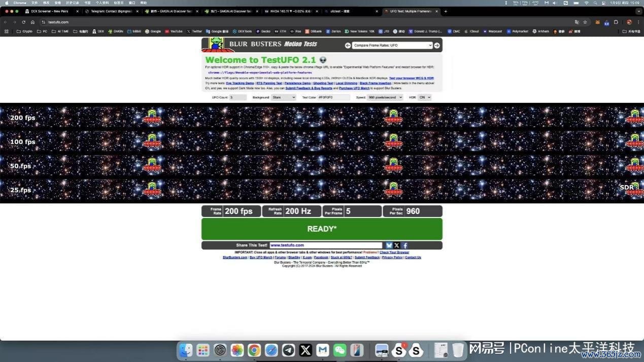644x362 pixels.
Task: Open Local Dimming link
Action: 347,83
